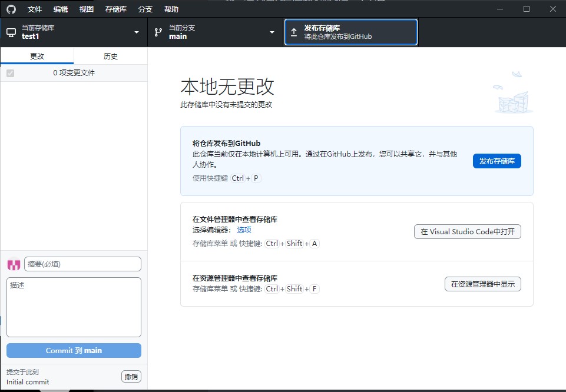This screenshot has width=566, height=392.
Task: Toggle the 0 项变更文件 select-all checkbox
Action: point(10,73)
